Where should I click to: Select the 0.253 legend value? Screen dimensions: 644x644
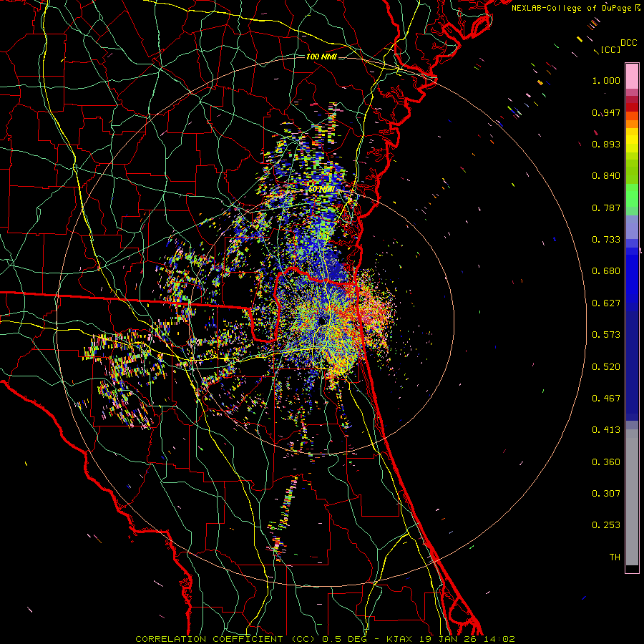[x=606, y=525]
